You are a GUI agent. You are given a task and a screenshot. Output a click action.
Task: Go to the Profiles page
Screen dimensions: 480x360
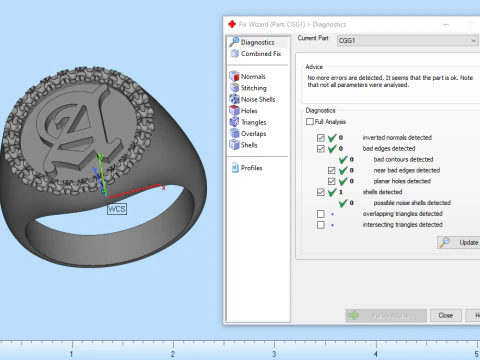[252, 168]
